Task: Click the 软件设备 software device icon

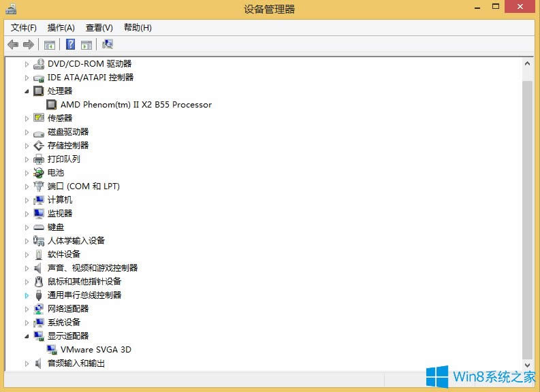Action: pyautogui.click(x=39, y=255)
